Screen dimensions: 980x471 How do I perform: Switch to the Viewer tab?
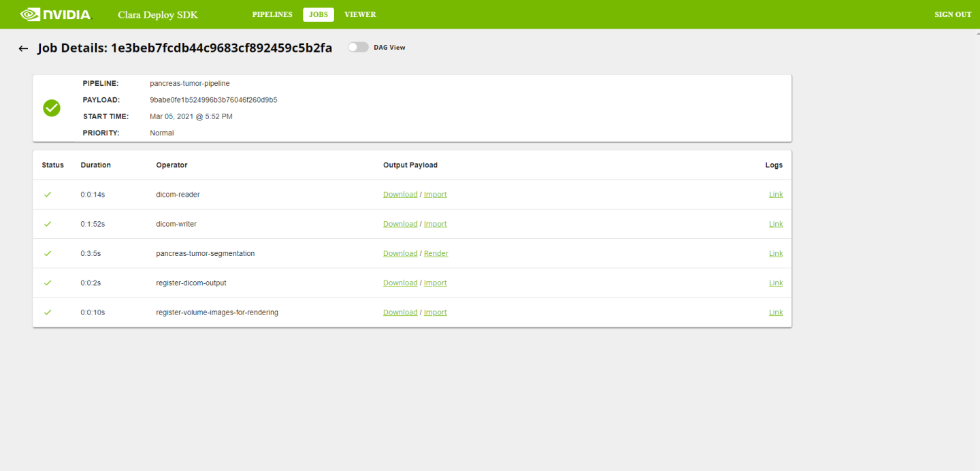[360, 14]
